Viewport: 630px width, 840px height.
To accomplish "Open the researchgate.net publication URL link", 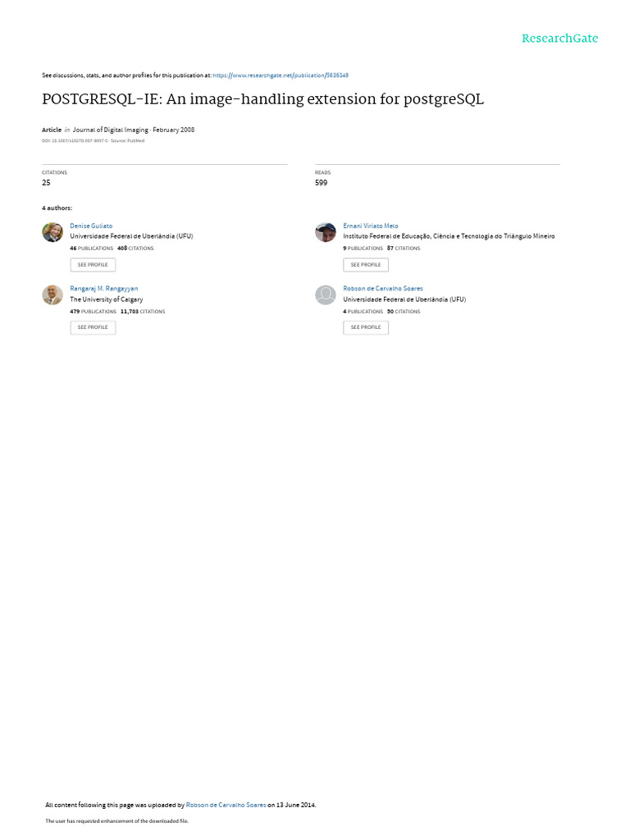I will [x=281, y=75].
